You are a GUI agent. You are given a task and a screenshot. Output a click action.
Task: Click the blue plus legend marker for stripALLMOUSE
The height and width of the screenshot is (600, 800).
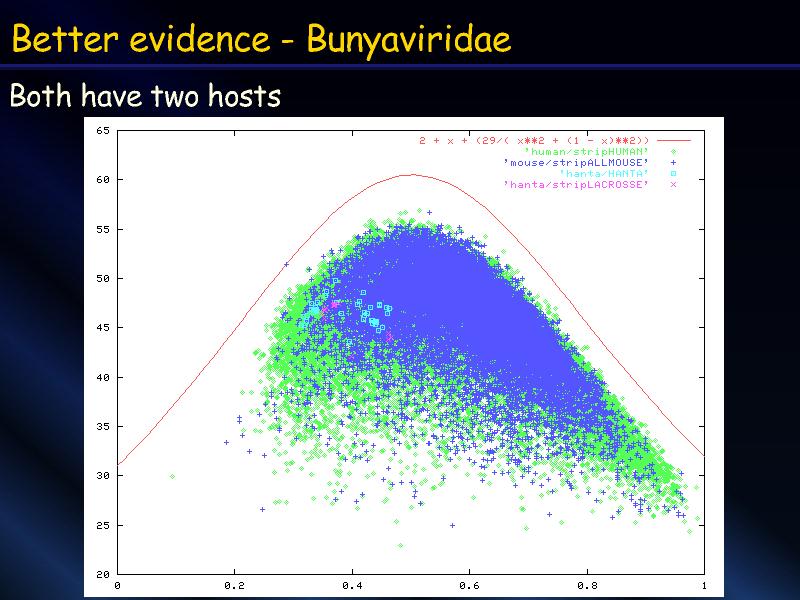[x=673, y=162]
